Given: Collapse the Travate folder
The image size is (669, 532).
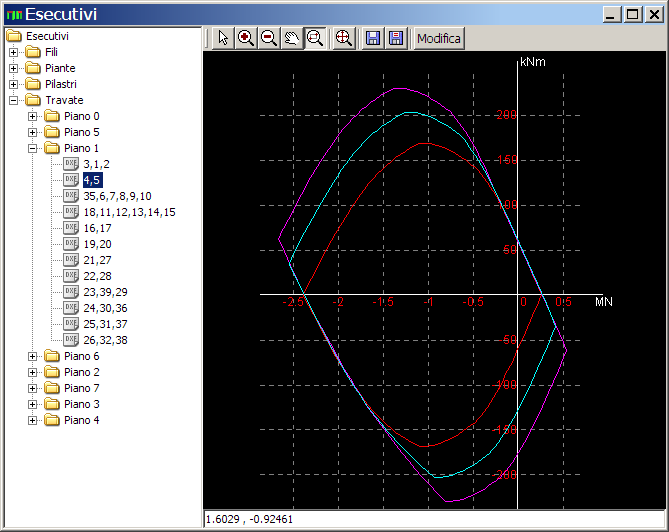Looking at the screenshot, I should click(x=13, y=100).
